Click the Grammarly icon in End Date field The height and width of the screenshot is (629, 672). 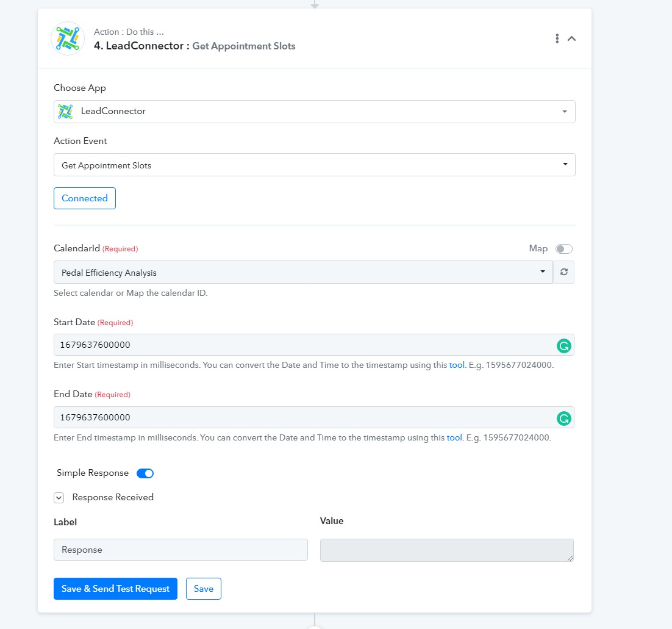point(563,418)
